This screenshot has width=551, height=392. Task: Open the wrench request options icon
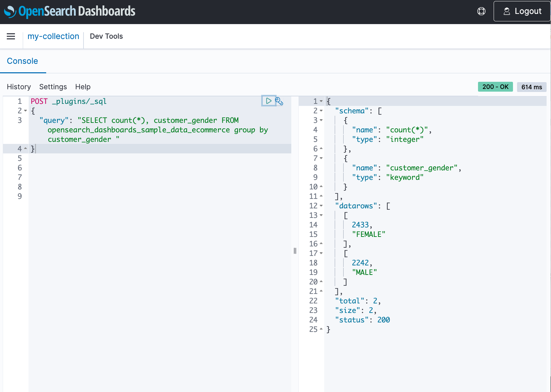279,101
